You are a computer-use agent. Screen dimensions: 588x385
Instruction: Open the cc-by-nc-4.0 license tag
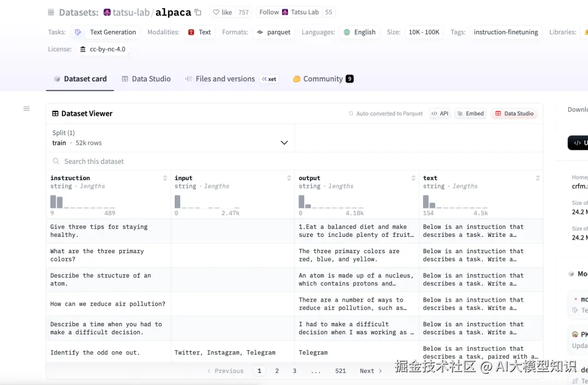(x=103, y=49)
